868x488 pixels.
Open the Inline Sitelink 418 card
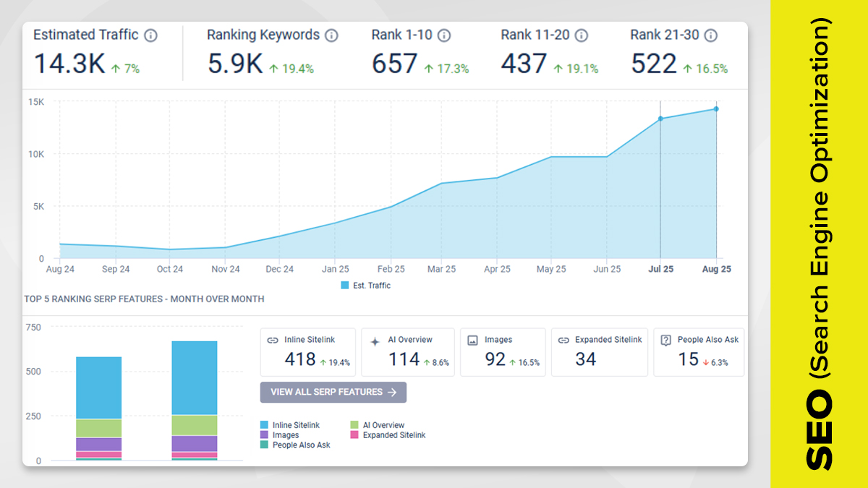click(x=308, y=352)
